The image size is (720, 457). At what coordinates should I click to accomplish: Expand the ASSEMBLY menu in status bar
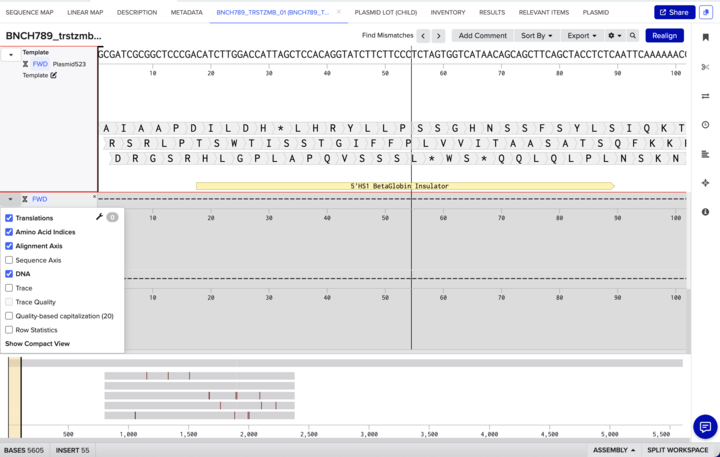click(x=614, y=450)
